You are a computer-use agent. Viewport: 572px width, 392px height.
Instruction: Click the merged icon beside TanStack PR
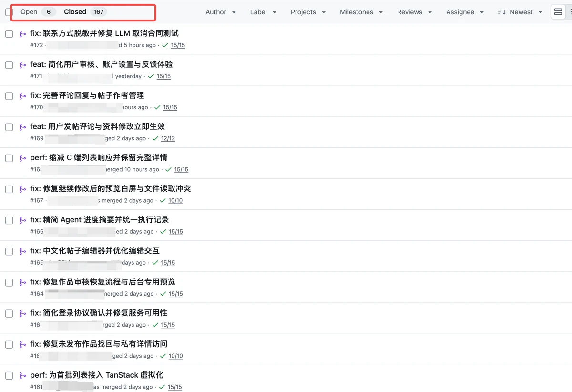tap(22, 376)
